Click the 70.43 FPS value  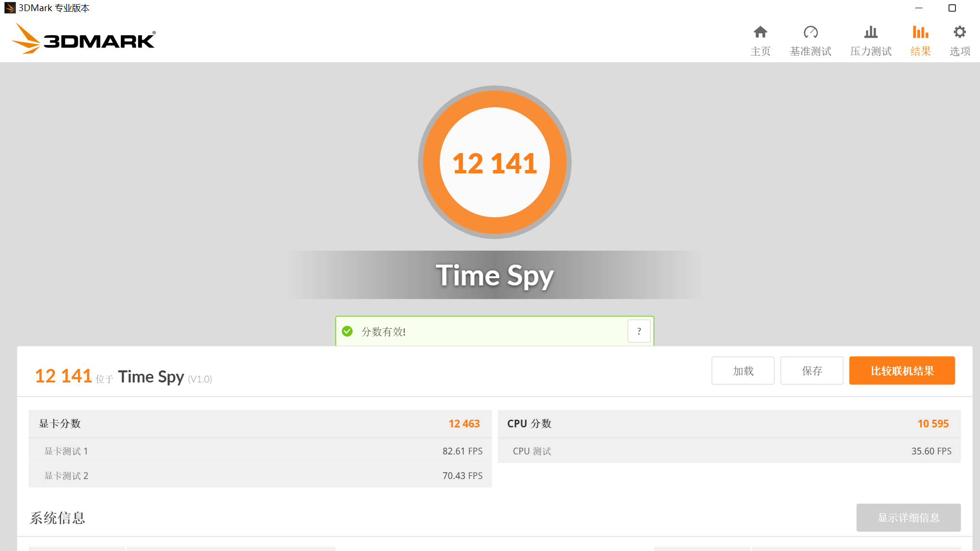click(462, 476)
